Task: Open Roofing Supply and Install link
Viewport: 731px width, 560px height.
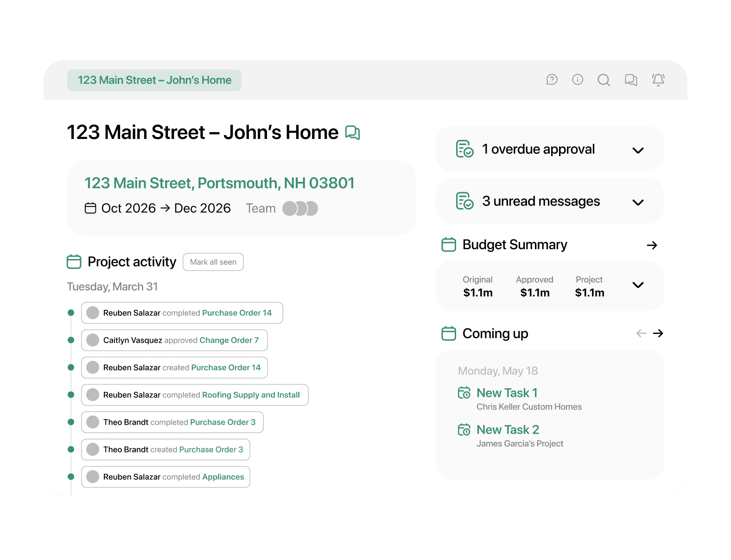Action: 251,395
